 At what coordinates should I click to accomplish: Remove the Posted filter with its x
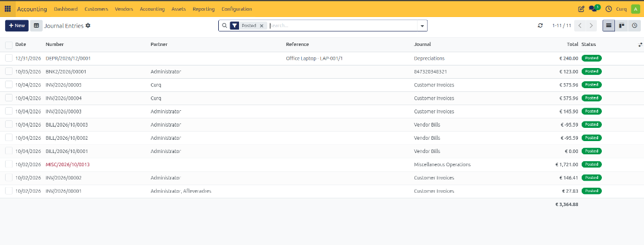click(261, 25)
